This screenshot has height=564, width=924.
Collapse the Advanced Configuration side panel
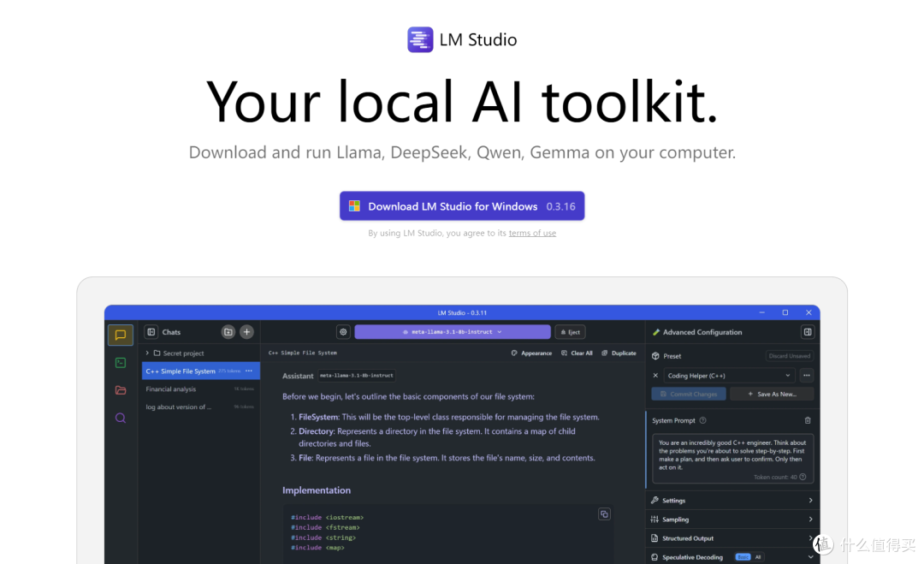(808, 332)
